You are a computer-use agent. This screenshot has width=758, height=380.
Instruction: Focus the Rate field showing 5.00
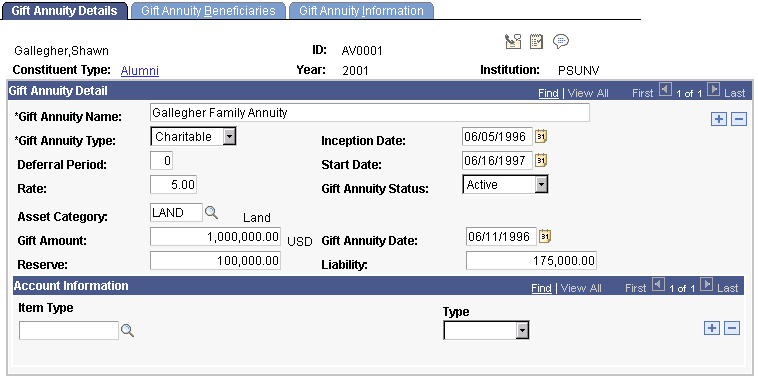(x=174, y=184)
